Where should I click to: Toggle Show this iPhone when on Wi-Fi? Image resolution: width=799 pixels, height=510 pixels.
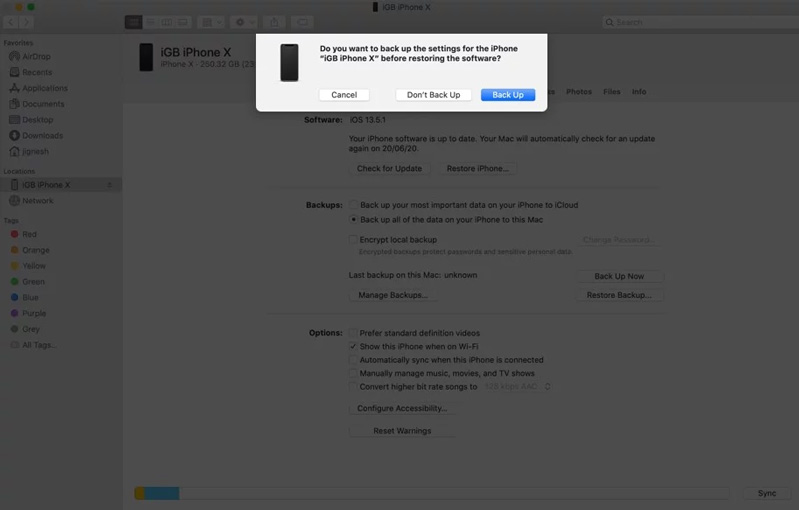click(353, 346)
